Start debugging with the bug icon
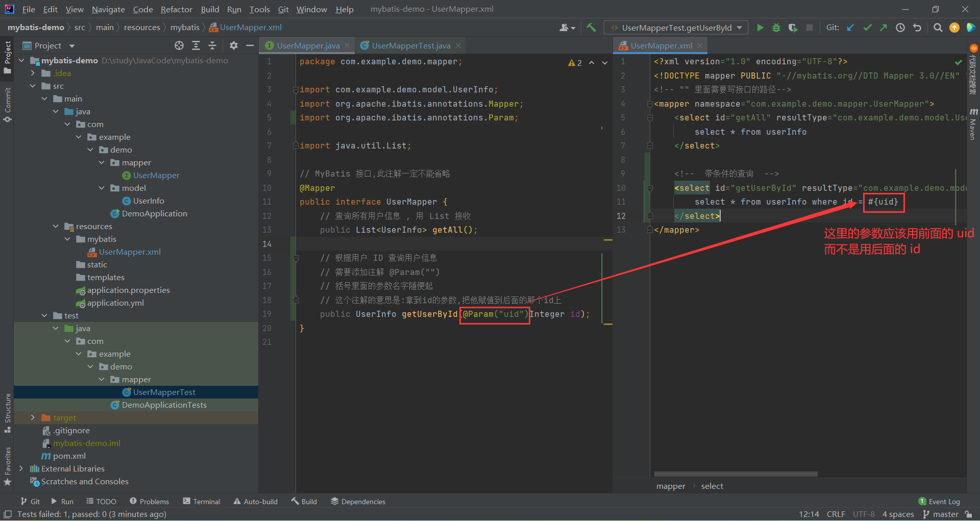The height and width of the screenshot is (521, 980). [x=776, y=28]
